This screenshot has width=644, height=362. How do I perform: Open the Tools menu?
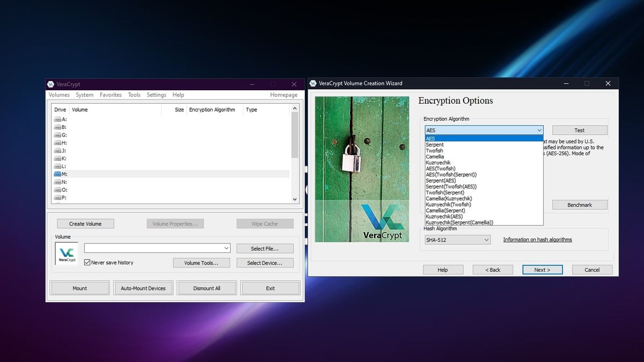134,95
